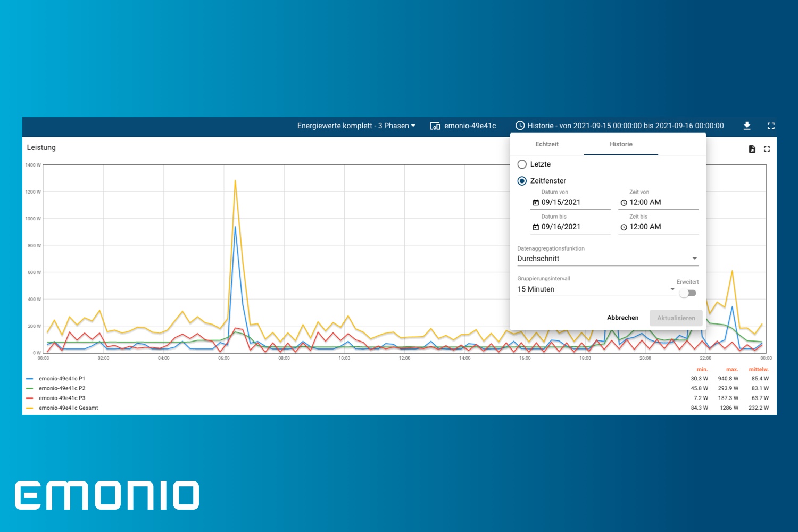Export Leistung chart data with file icon
This screenshot has height=532, width=798.
point(752,149)
